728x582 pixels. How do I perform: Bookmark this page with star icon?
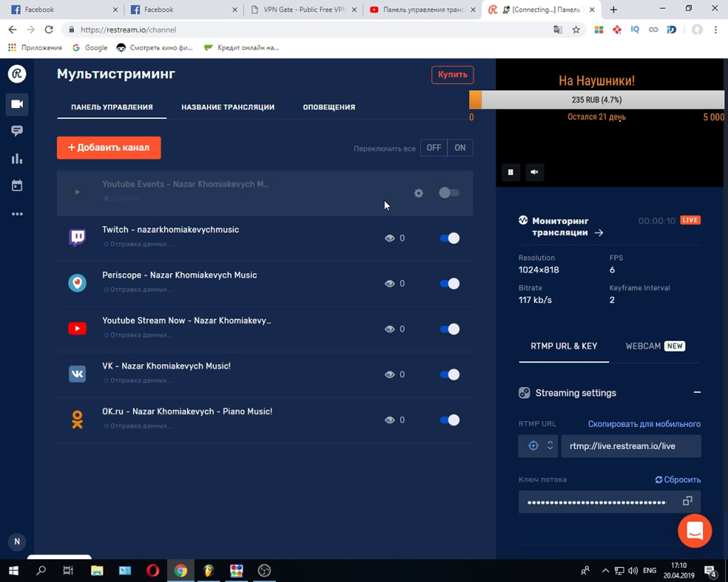point(576,30)
